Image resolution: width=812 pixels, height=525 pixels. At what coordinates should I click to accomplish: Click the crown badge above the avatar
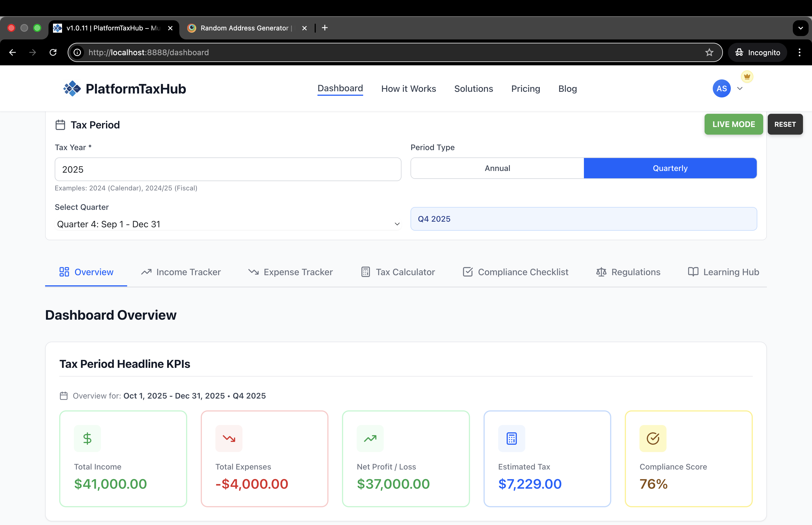[747, 76]
